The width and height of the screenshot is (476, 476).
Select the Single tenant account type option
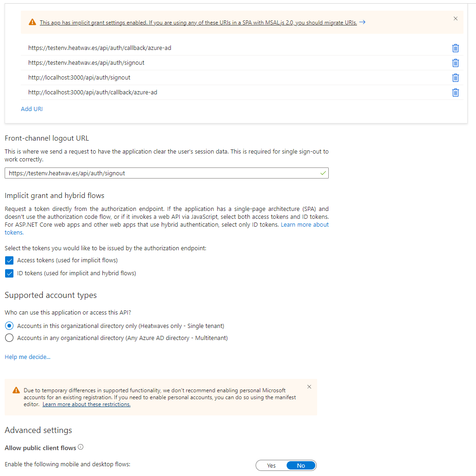pos(9,326)
